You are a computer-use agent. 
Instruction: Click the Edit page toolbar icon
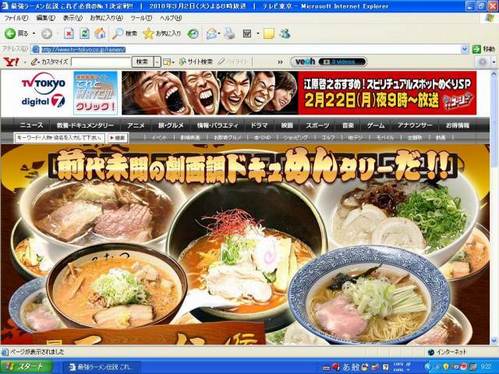pyautogui.click(x=247, y=33)
